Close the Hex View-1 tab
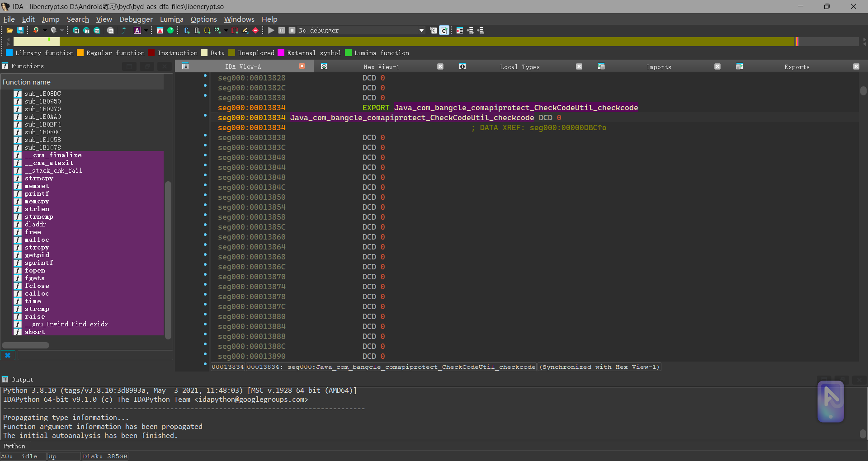868x461 pixels. (440, 66)
